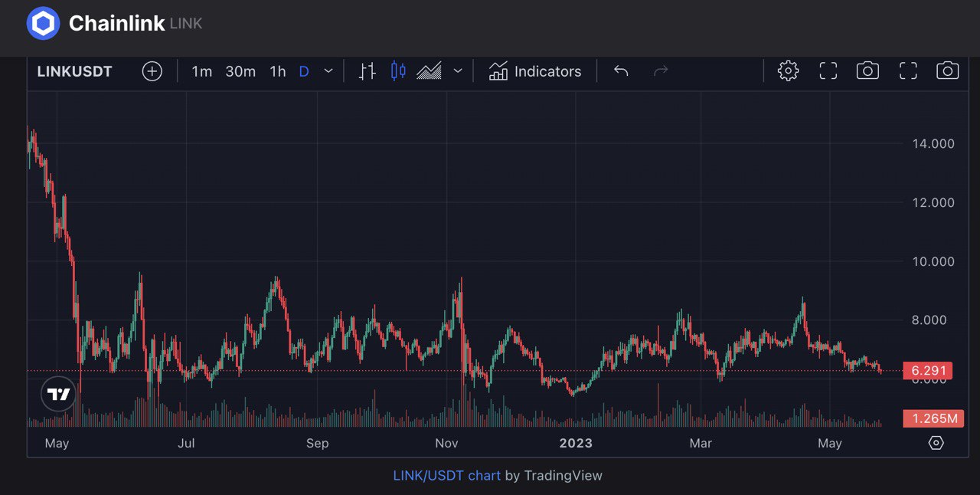Image resolution: width=980 pixels, height=495 pixels.
Task: Select the candlestick chart style icon
Action: (398, 71)
